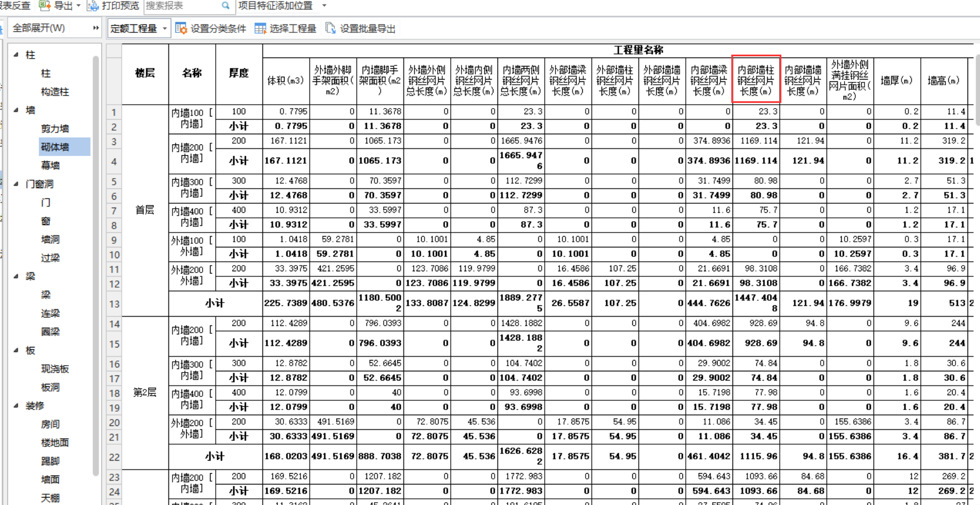980x505 pixels.
Task: Click the 墙高(m) column header
Action: click(x=944, y=80)
